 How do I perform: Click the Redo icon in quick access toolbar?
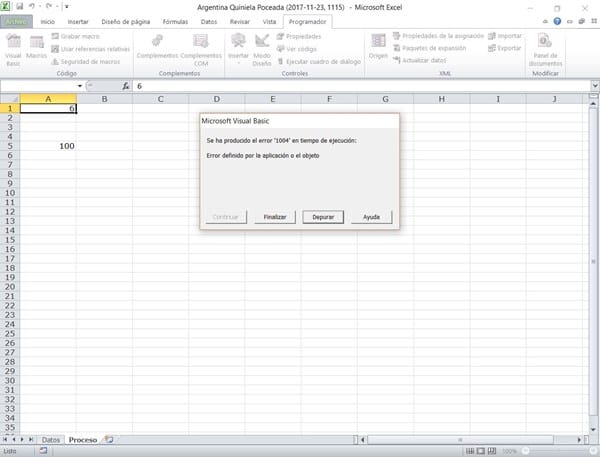click(x=49, y=6)
